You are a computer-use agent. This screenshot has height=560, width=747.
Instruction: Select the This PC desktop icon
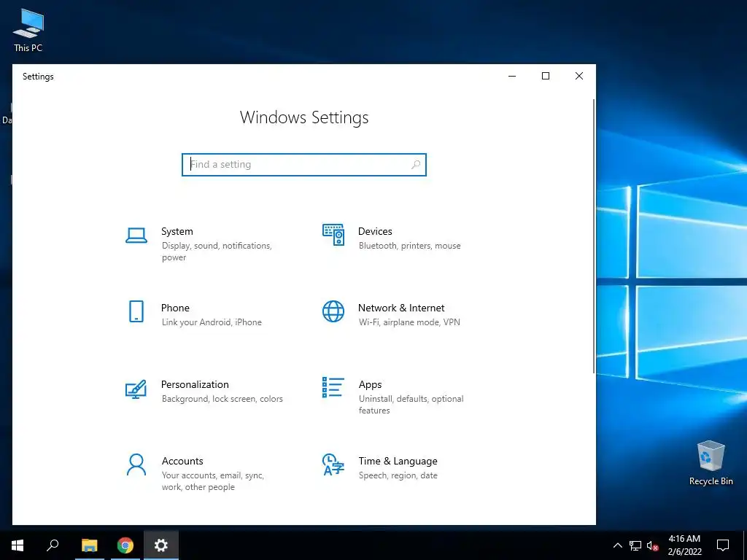point(28,30)
